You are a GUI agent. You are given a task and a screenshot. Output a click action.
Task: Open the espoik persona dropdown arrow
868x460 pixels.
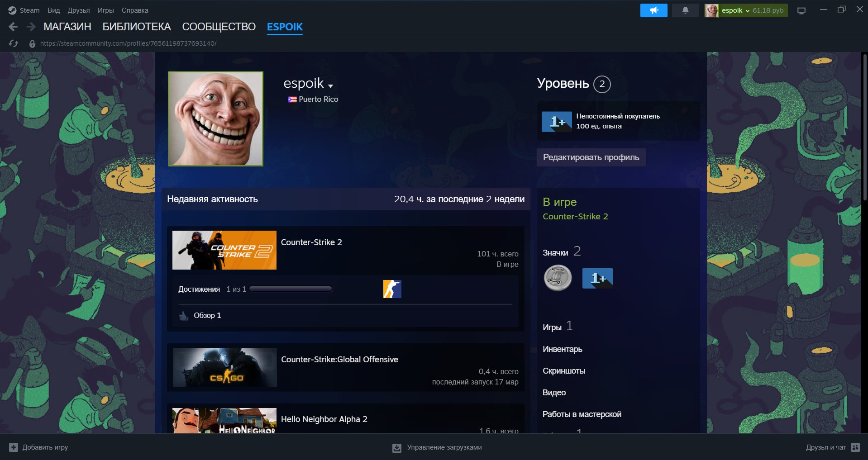pyautogui.click(x=330, y=86)
